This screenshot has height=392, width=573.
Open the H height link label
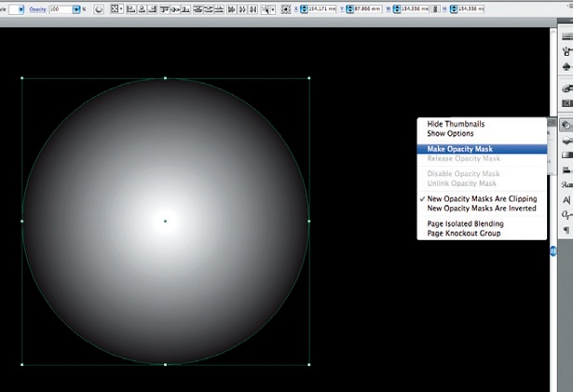pos(444,9)
